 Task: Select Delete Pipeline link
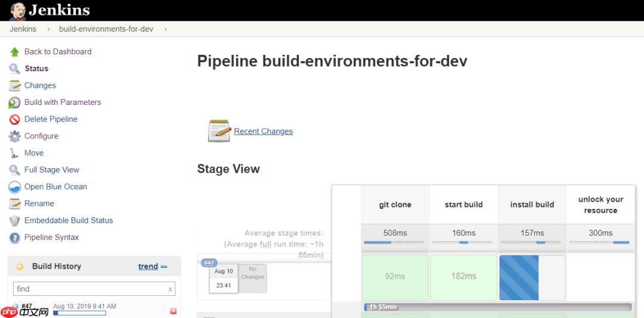pyautogui.click(x=51, y=119)
